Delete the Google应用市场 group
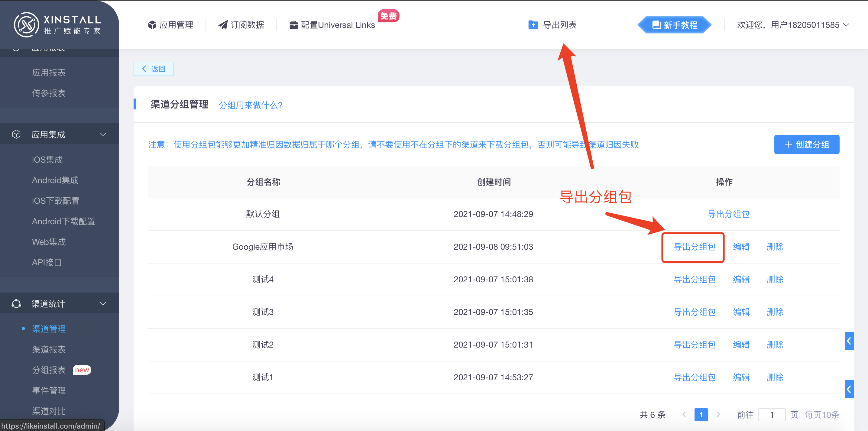Screen dimensions: 868x431 (775, 247)
